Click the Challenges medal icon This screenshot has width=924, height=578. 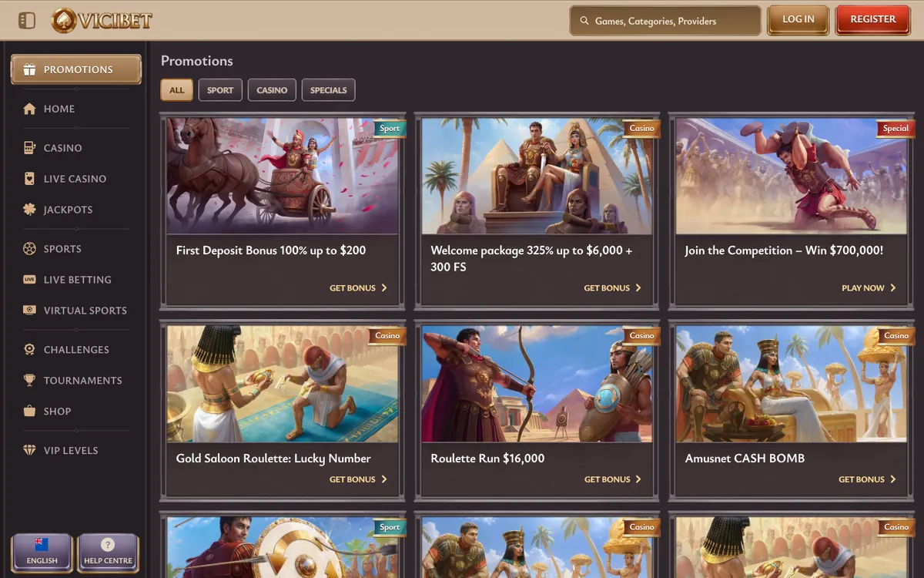coord(29,349)
